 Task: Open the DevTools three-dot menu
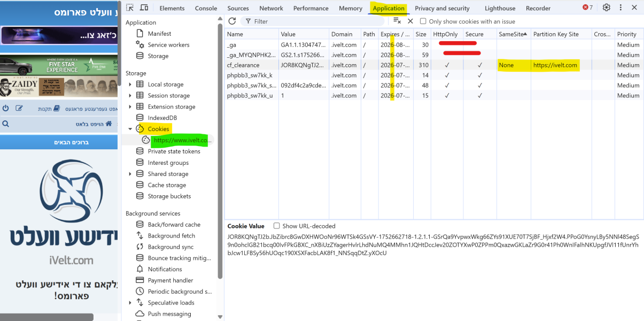[619, 7]
